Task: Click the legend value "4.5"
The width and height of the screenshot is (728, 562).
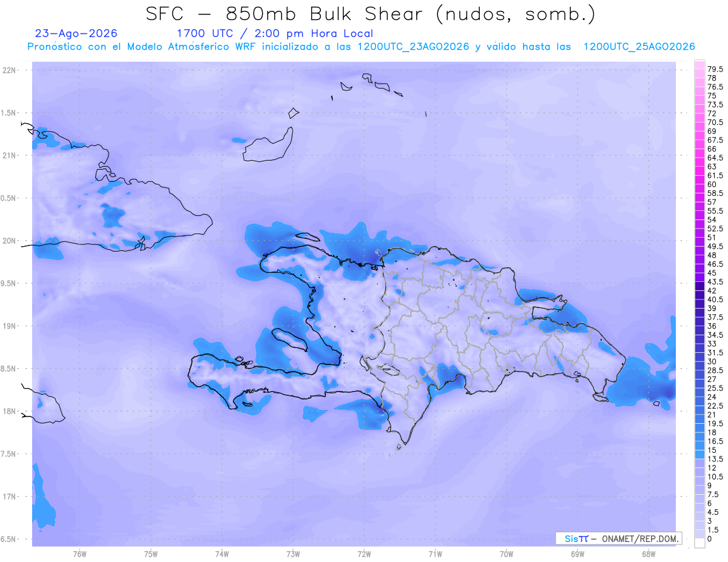Action: 713,512
